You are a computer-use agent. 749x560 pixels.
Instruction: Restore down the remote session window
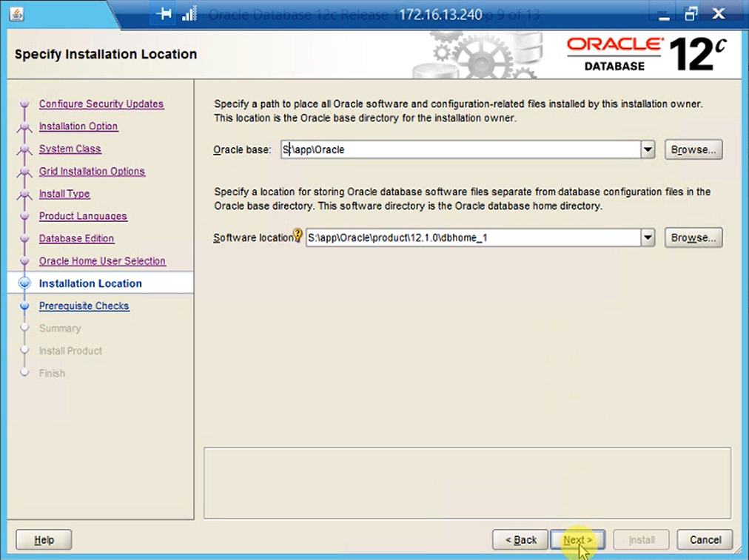691,14
